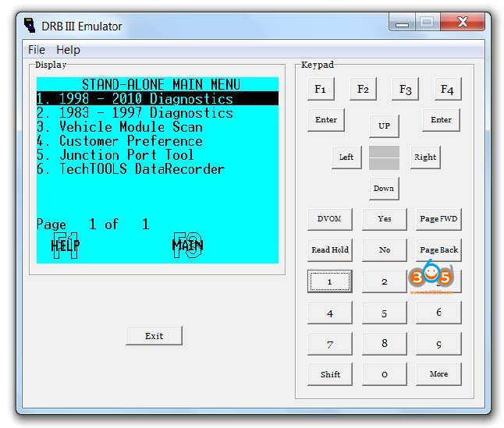Click the Page 1 of 1 indicator
504x428 pixels.
click(x=93, y=224)
